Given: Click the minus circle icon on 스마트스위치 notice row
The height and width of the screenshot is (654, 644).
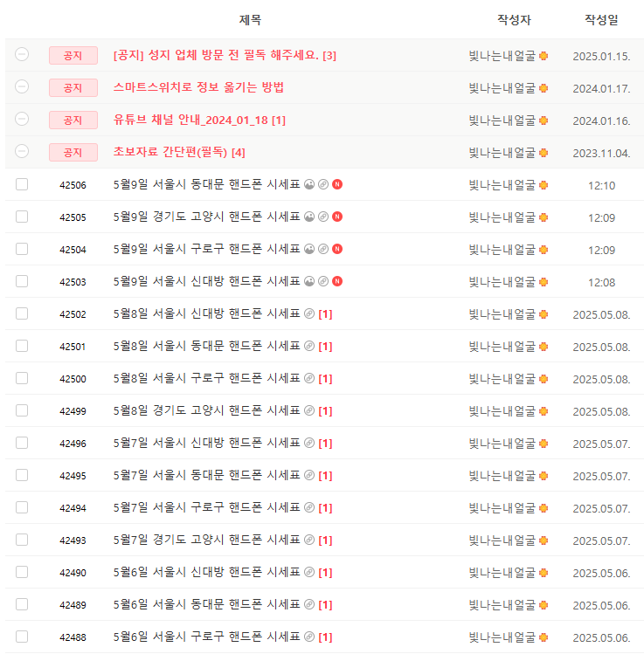Looking at the screenshot, I should click(22, 86).
